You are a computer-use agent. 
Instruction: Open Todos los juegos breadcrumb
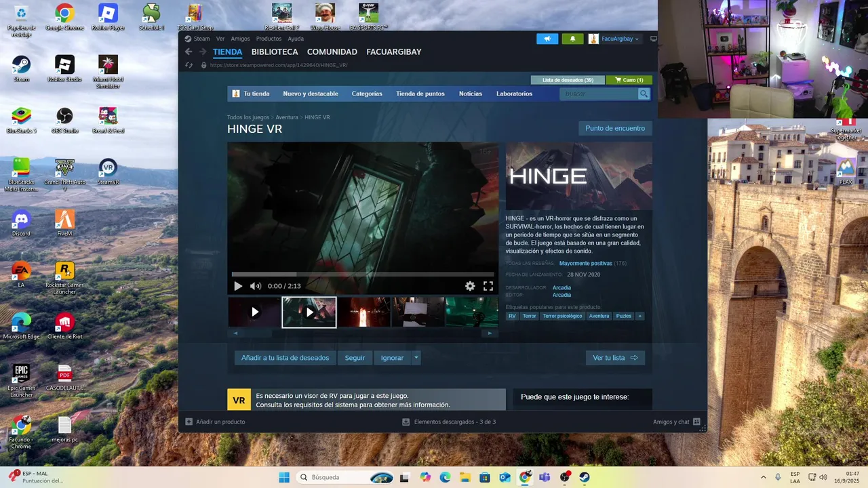coord(248,117)
